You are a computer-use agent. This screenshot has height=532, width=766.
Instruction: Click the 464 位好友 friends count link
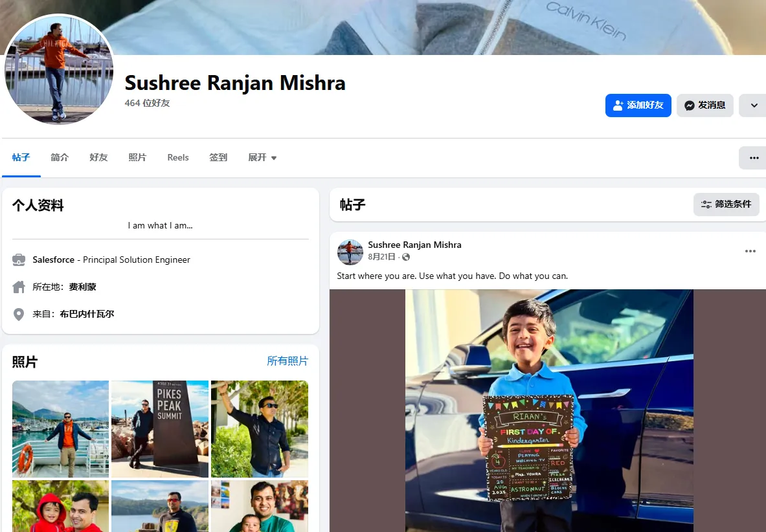pyautogui.click(x=146, y=102)
